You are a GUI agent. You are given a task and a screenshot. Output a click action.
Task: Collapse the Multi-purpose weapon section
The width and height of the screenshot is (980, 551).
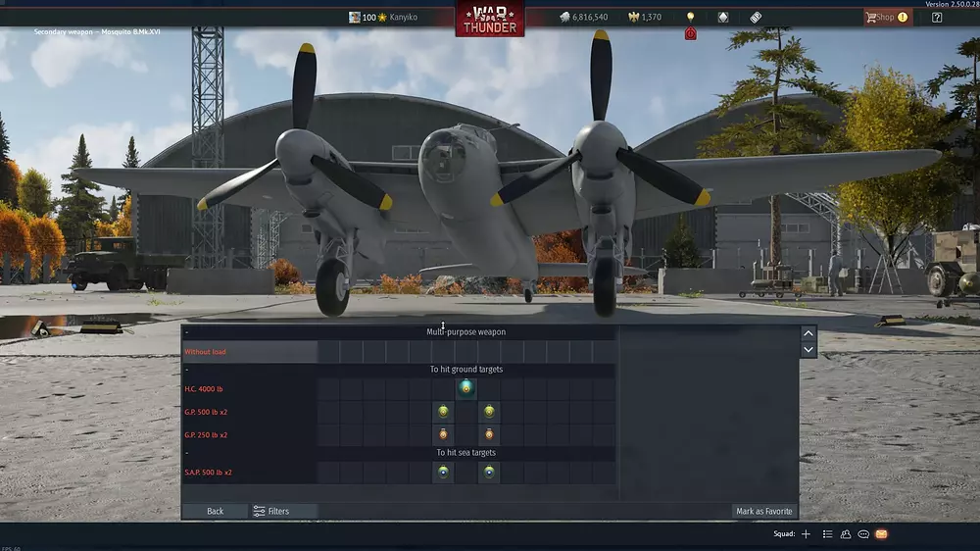pos(187,332)
